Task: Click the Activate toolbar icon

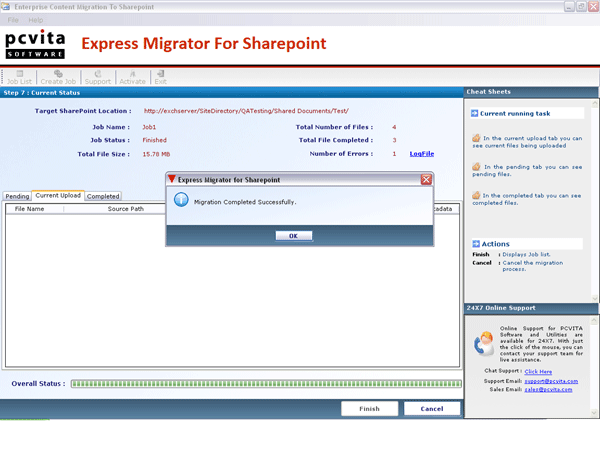Action: click(132, 76)
